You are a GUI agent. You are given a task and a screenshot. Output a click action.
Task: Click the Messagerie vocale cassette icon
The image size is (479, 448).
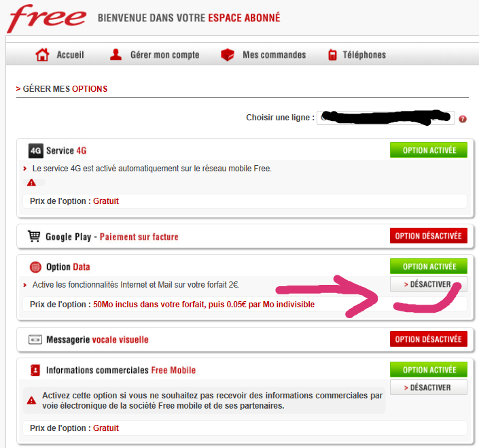(35, 339)
